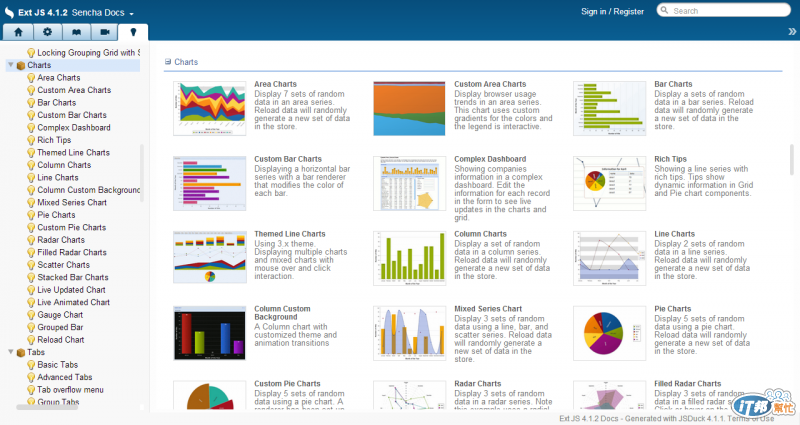Image resolution: width=800 pixels, height=425 pixels.
Task: Click Radar Charts lightbulb icon in tree
Action: pos(31,240)
